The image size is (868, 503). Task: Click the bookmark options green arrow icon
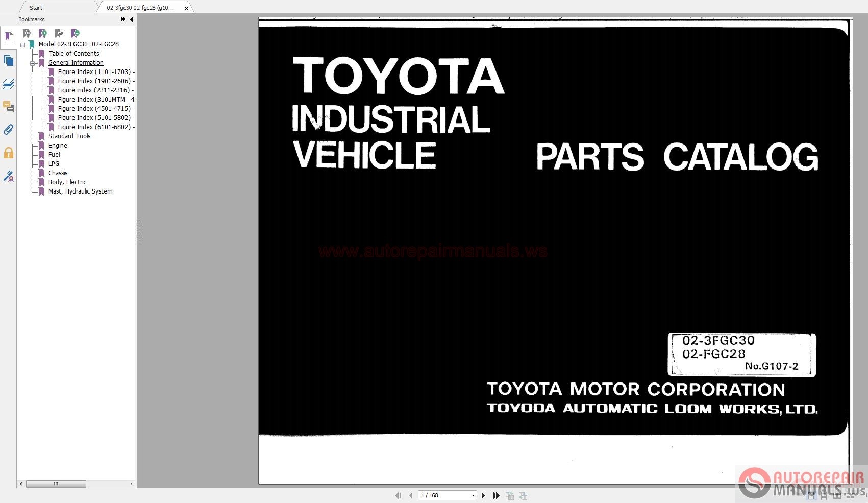[x=76, y=33]
